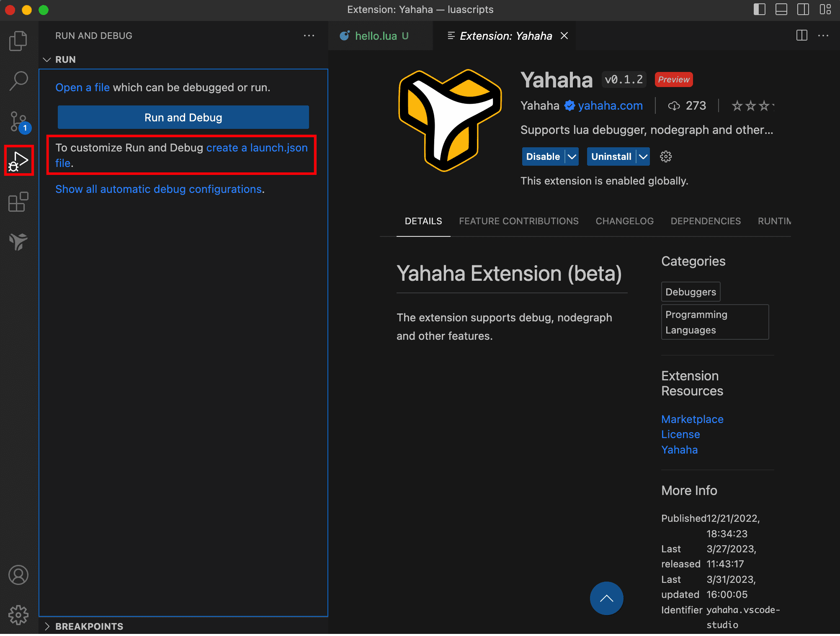Select the Yahaha sidebar icon
The image size is (840, 636).
[18, 241]
